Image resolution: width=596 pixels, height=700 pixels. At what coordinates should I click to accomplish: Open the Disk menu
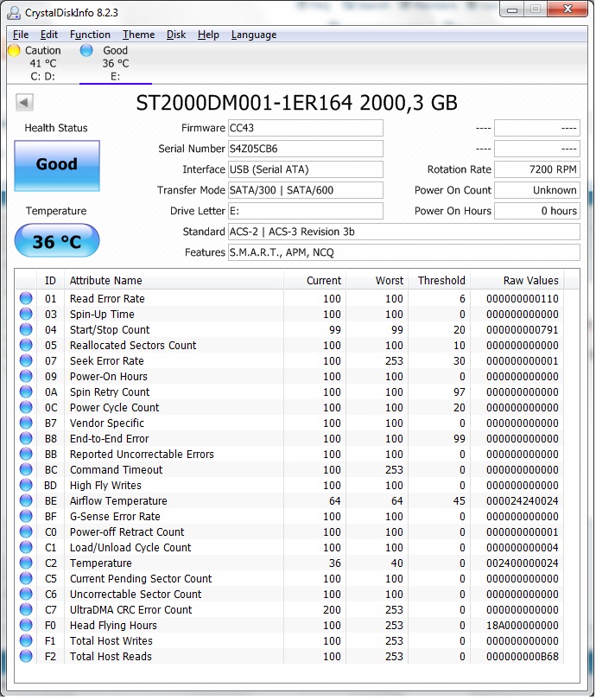click(176, 35)
